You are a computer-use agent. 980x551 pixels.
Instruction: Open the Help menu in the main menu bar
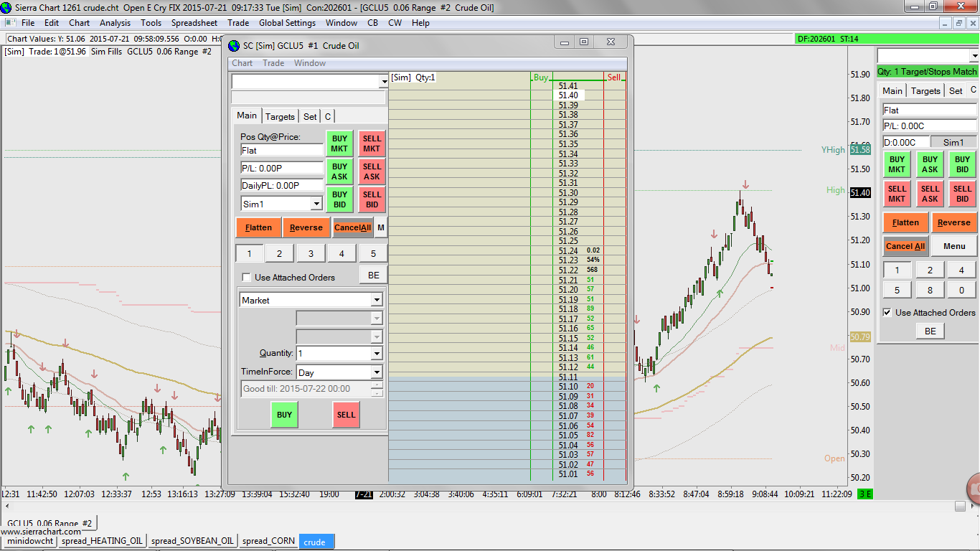[x=420, y=23]
